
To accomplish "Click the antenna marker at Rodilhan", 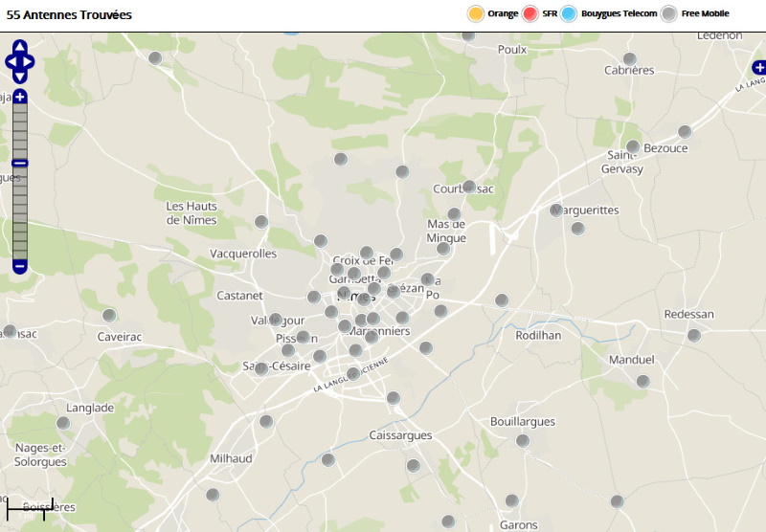I will click(x=501, y=300).
